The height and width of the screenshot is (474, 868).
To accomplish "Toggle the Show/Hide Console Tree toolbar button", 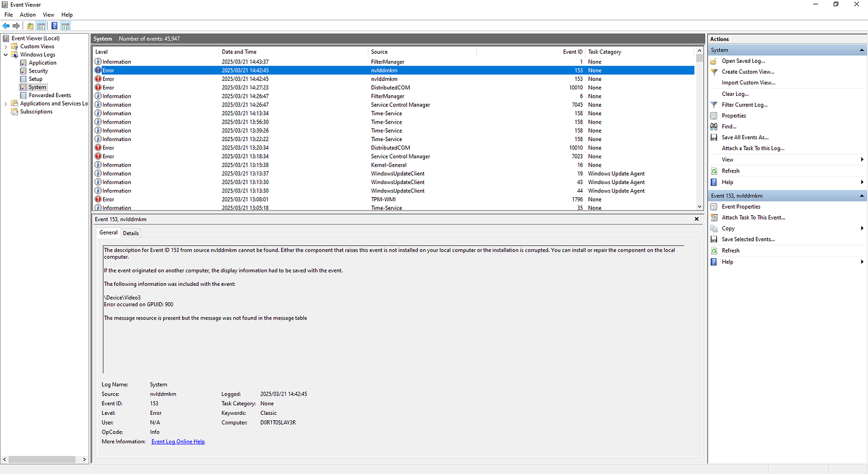I will tap(41, 25).
